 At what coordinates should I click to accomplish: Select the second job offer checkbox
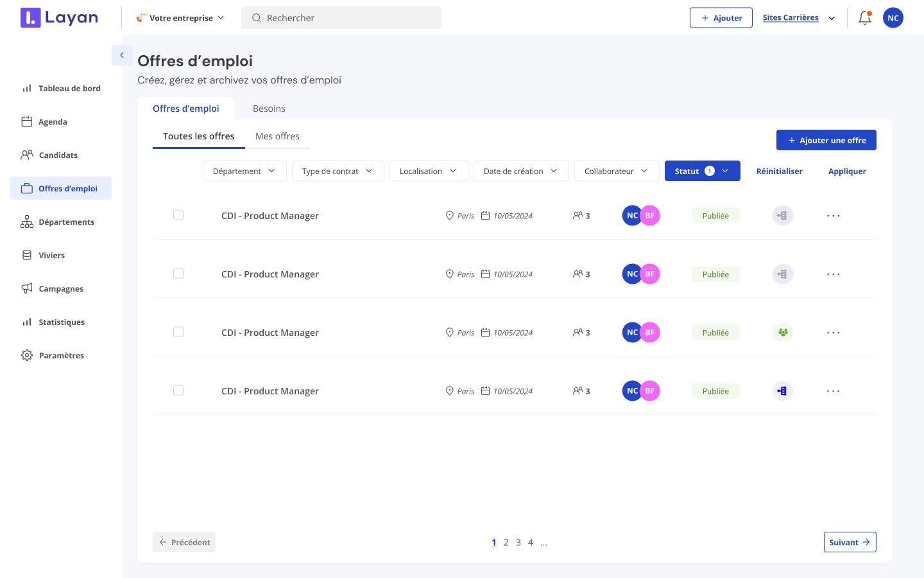click(178, 274)
